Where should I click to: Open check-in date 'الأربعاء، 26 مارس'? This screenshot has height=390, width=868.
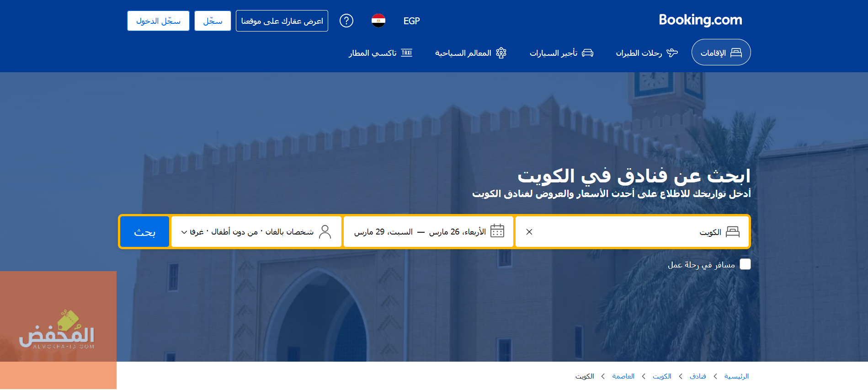457,232
